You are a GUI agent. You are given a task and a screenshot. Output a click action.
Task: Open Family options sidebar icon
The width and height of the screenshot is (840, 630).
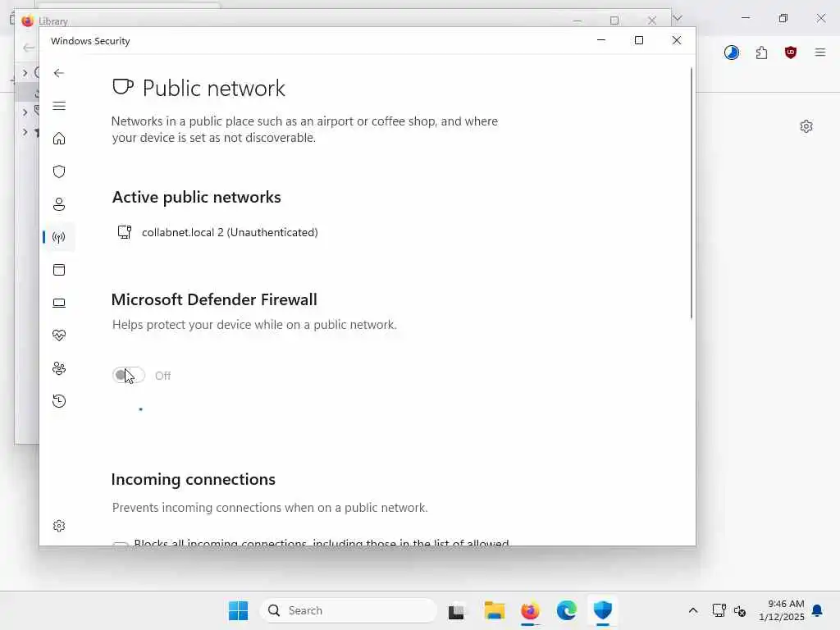59,368
